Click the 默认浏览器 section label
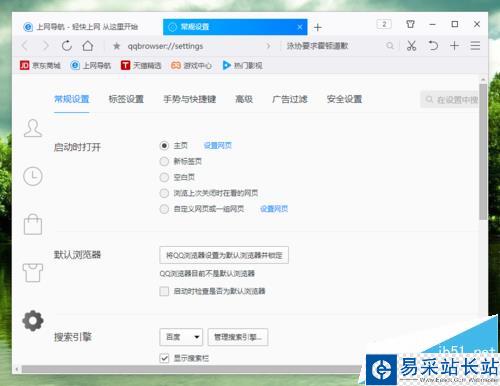This screenshot has height=386, width=500. coord(77,255)
